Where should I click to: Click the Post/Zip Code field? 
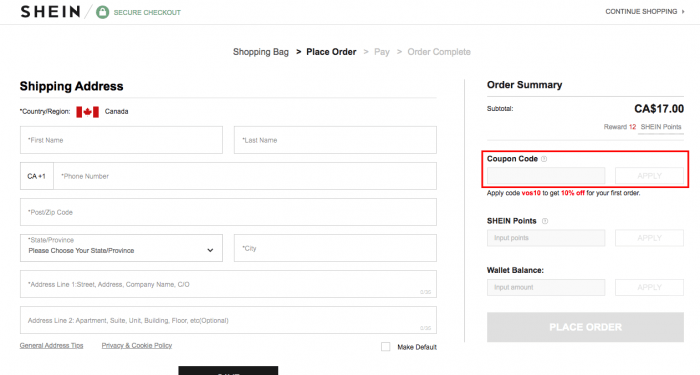pos(228,212)
